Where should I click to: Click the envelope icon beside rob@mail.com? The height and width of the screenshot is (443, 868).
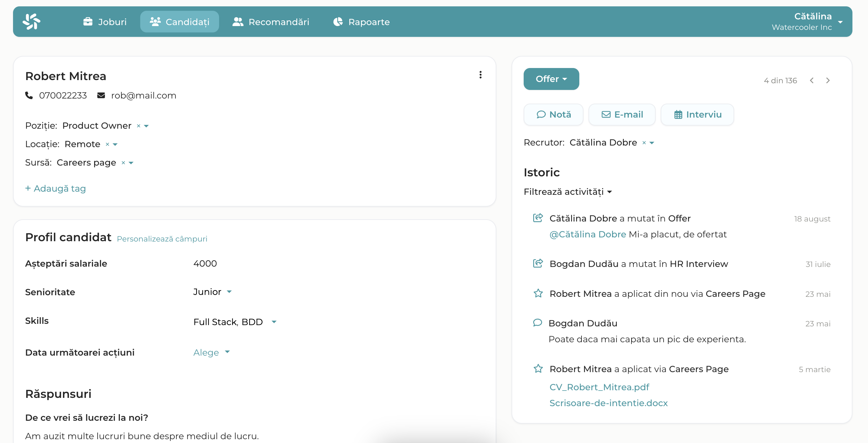click(x=101, y=96)
